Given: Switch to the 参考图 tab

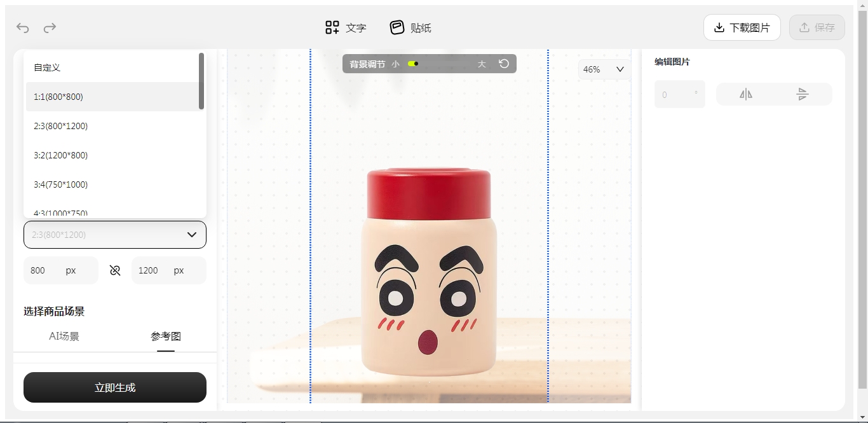Looking at the screenshot, I should (x=166, y=336).
